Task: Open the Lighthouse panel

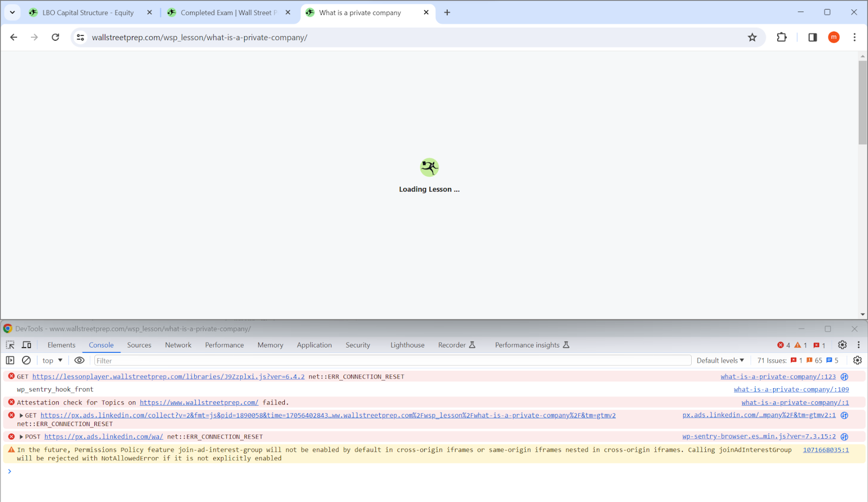Action: pos(407,345)
